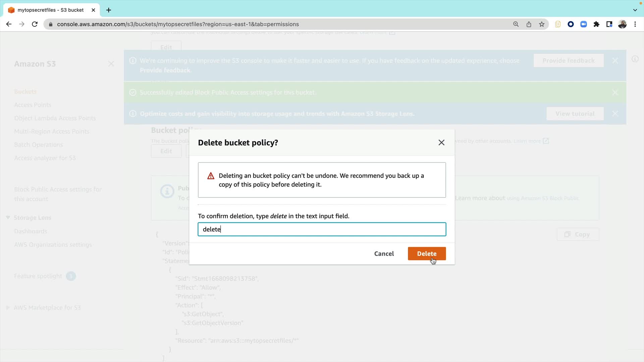Click the browser address bar URL

click(178, 24)
